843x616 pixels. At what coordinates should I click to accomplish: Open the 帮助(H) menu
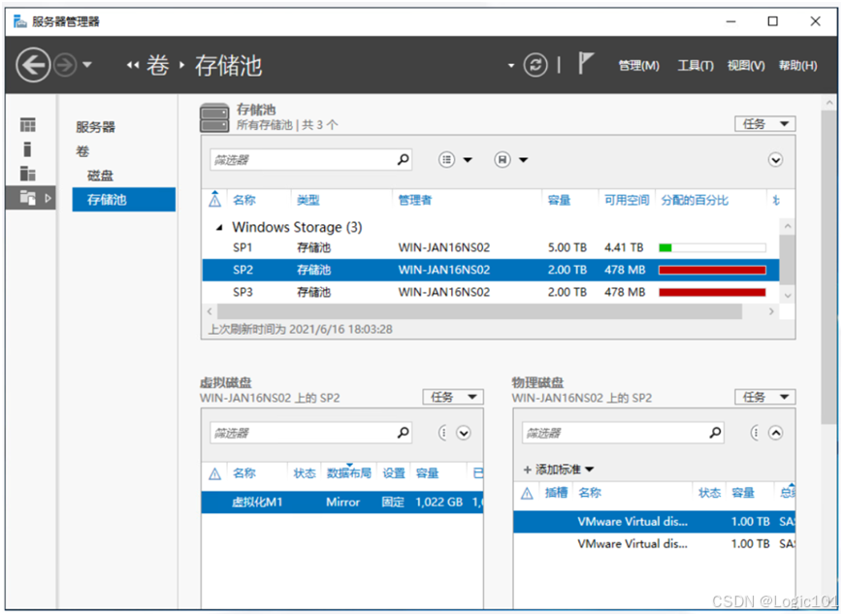[x=797, y=66]
